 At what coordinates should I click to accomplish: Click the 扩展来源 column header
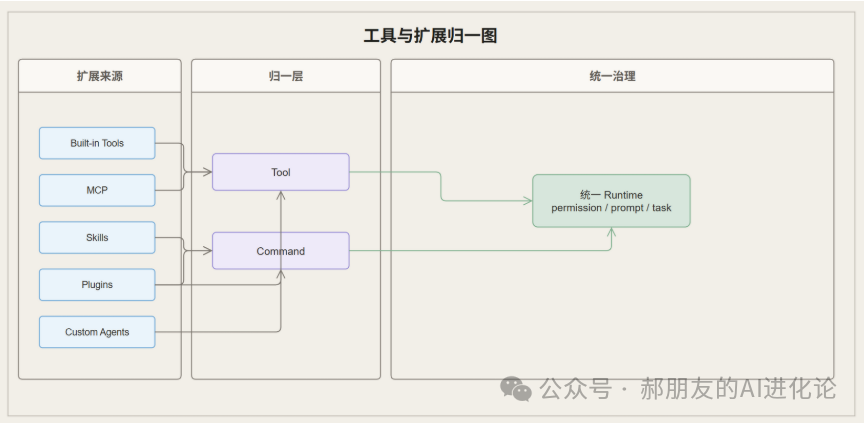tap(100, 76)
